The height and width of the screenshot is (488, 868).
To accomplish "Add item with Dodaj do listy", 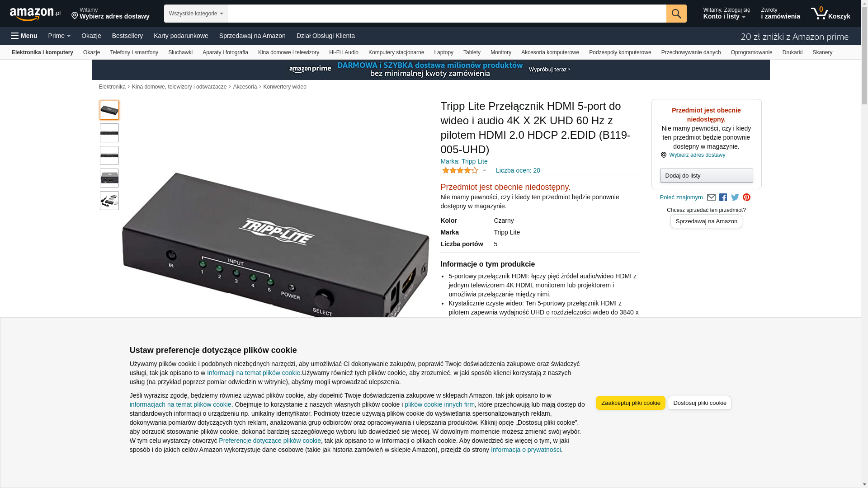I will [x=706, y=176].
